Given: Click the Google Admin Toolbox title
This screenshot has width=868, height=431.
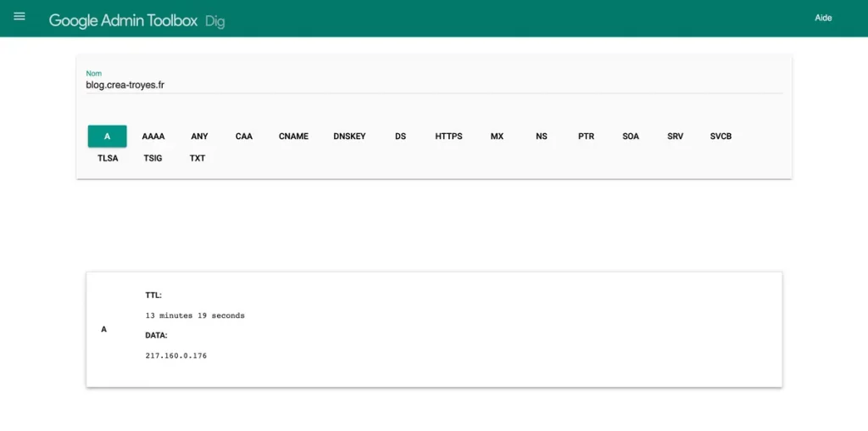Looking at the screenshot, I should pyautogui.click(x=123, y=20).
